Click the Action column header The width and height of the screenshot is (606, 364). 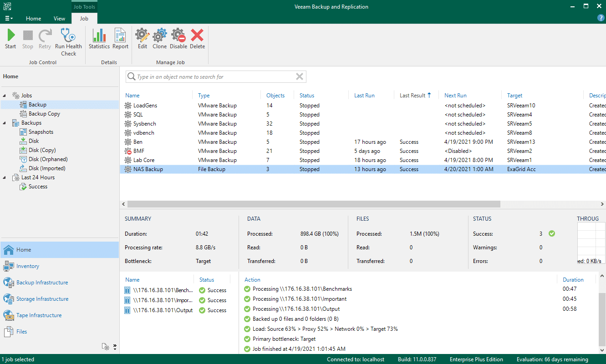252,280
